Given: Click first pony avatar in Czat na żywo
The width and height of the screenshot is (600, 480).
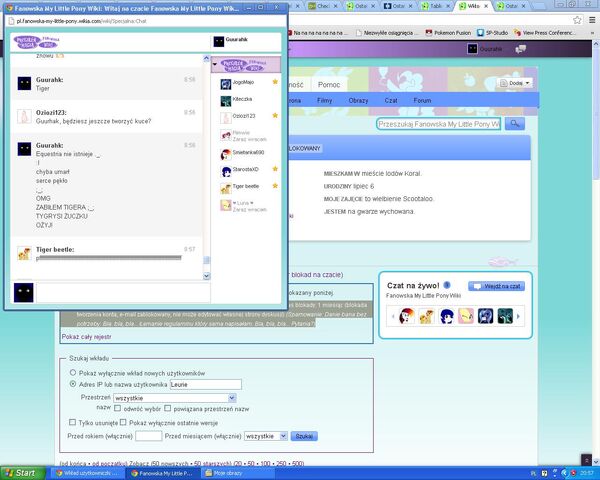Looking at the screenshot, I should click(x=406, y=316).
